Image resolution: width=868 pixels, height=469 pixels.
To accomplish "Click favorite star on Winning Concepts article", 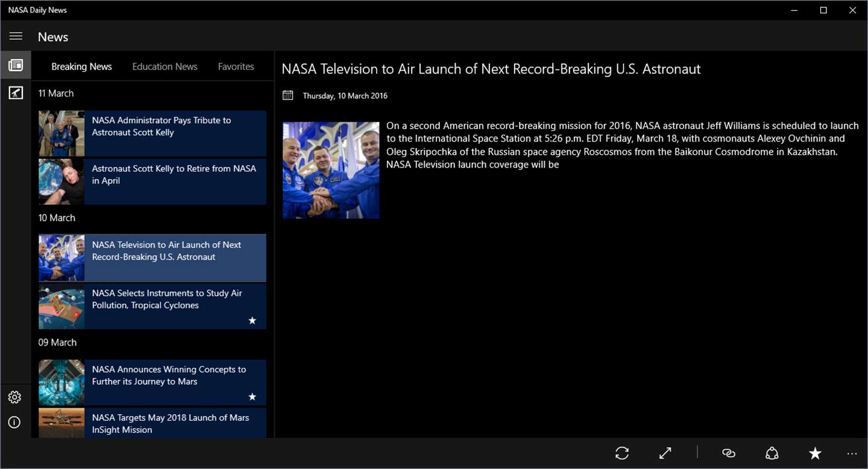I will [x=252, y=397].
